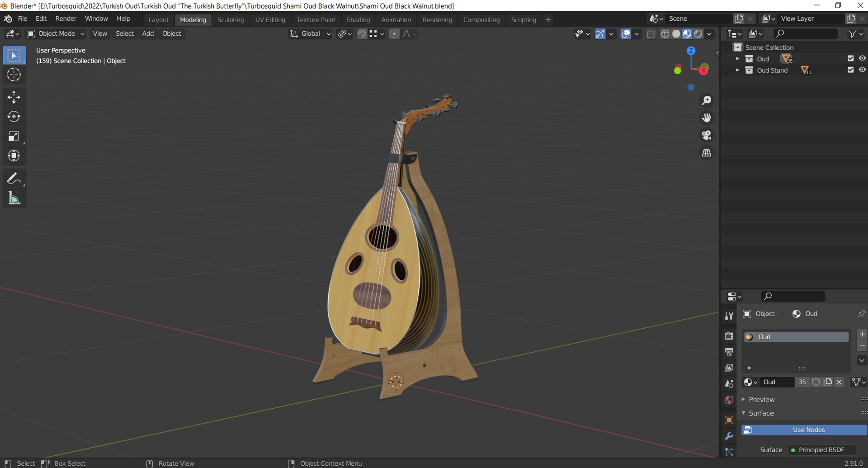868x468 pixels.
Task: Open the World properties tab
Action: 729,400
